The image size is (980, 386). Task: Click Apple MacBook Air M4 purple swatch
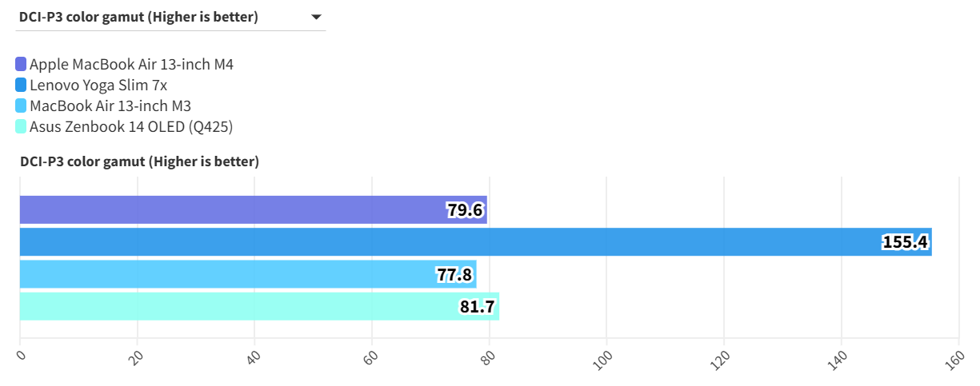(x=21, y=64)
